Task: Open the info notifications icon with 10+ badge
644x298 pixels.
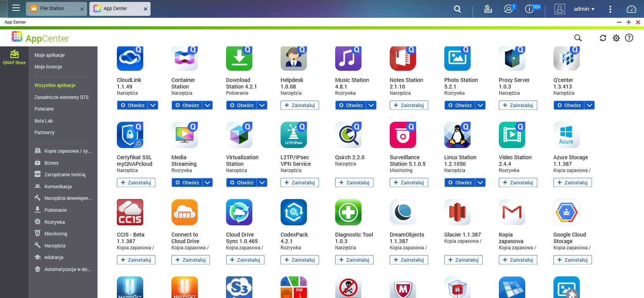Action: pyautogui.click(x=529, y=9)
